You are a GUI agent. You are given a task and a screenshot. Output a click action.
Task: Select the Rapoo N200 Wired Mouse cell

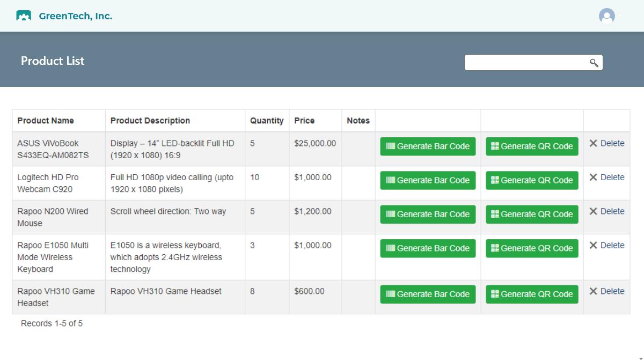59,217
